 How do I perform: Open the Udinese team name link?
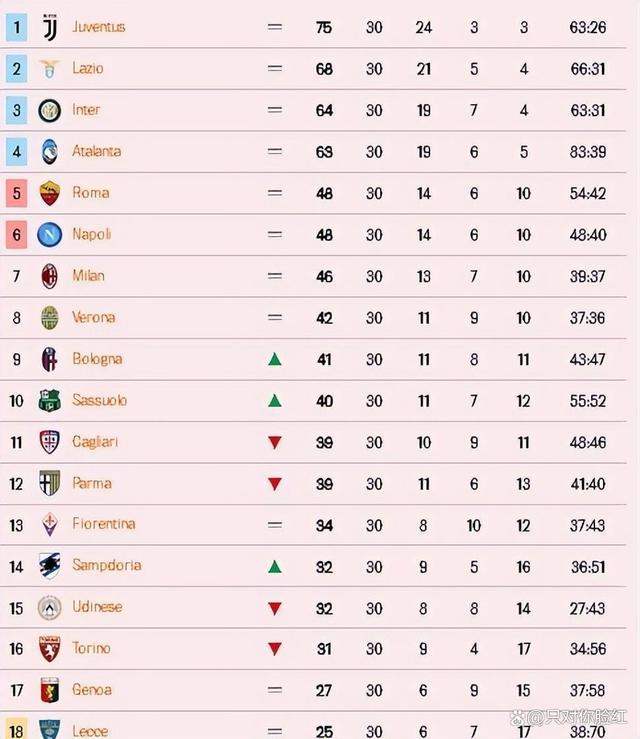pos(97,607)
